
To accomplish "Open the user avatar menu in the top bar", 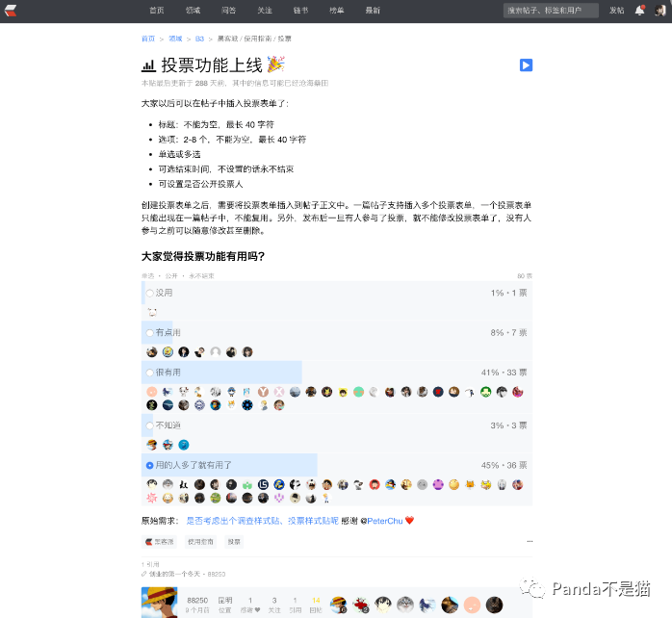I will click(x=660, y=11).
